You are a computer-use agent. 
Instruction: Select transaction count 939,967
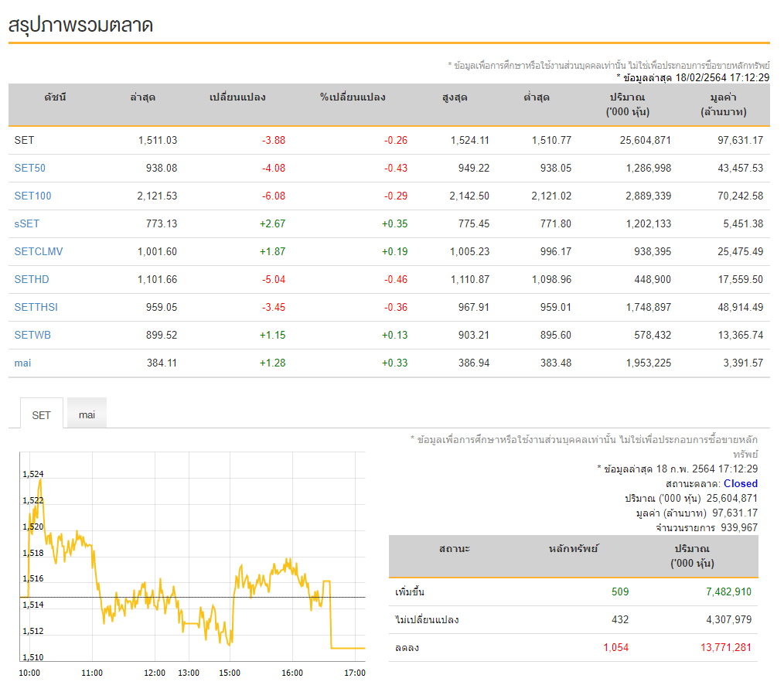(x=739, y=527)
